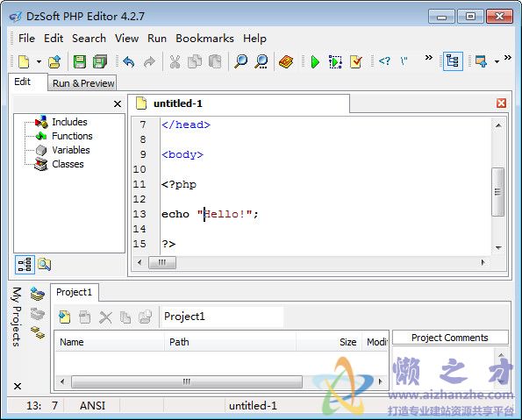The width and height of the screenshot is (522, 420).
Task: Switch to the Run & Preview tab
Action: coord(83,83)
